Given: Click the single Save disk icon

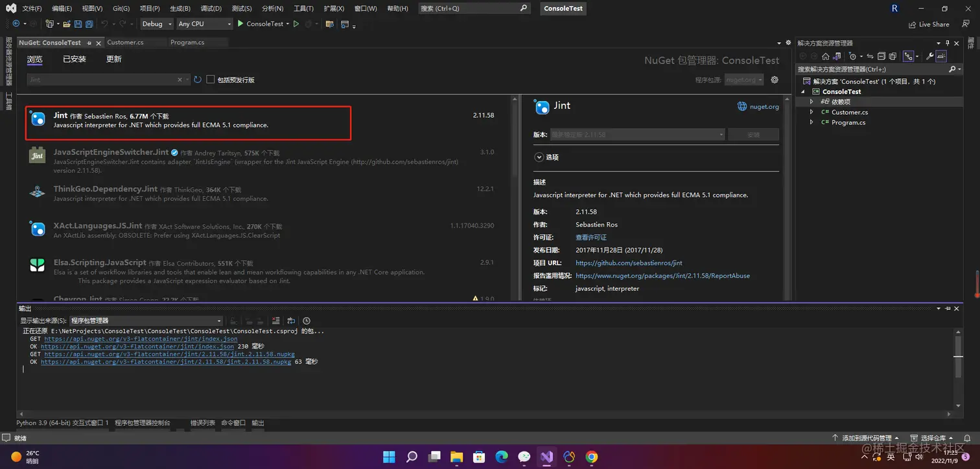Looking at the screenshot, I should click(x=78, y=24).
